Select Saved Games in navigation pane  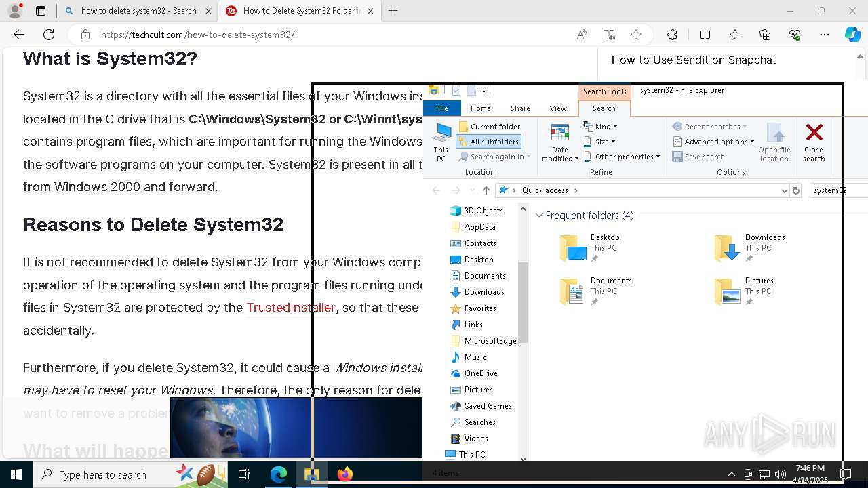coord(481,406)
